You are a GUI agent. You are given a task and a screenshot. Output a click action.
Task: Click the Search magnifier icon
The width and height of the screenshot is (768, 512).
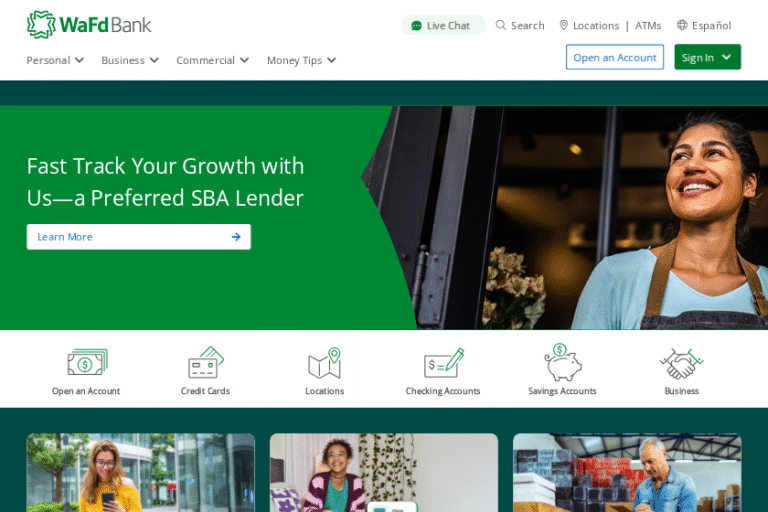point(500,25)
